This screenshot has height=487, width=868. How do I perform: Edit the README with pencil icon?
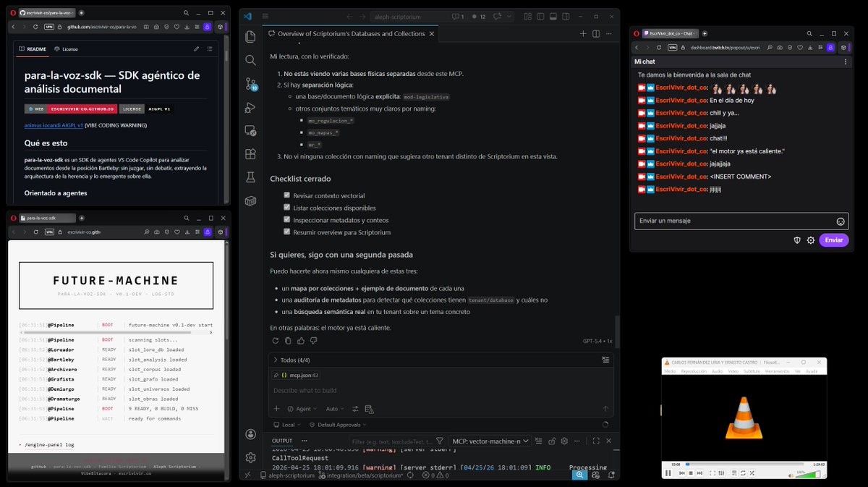pyautogui.click(x=196, y=49)
